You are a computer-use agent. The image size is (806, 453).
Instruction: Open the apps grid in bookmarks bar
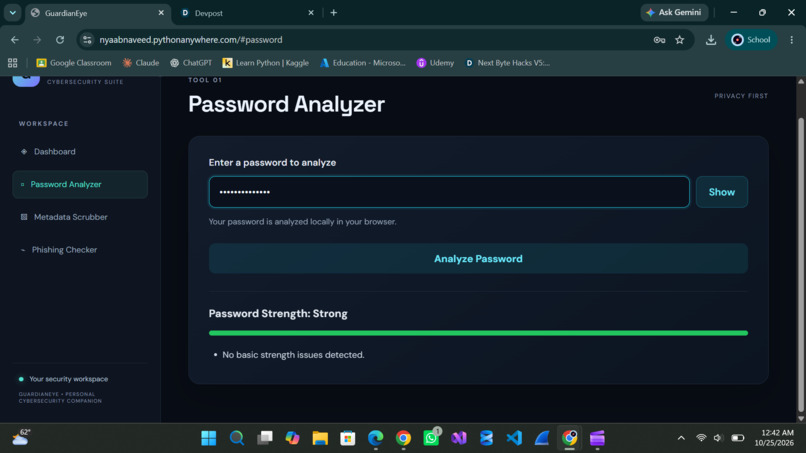click(x=12, y=63)
